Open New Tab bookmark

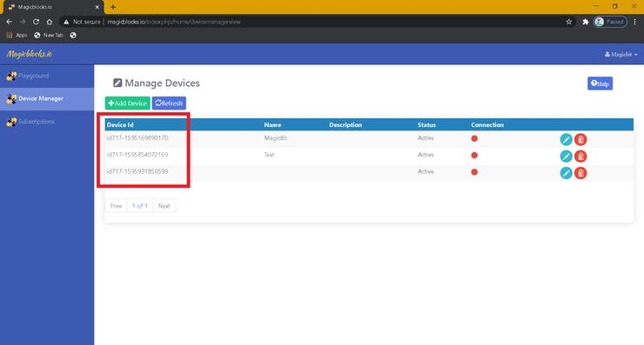point(49,36)
